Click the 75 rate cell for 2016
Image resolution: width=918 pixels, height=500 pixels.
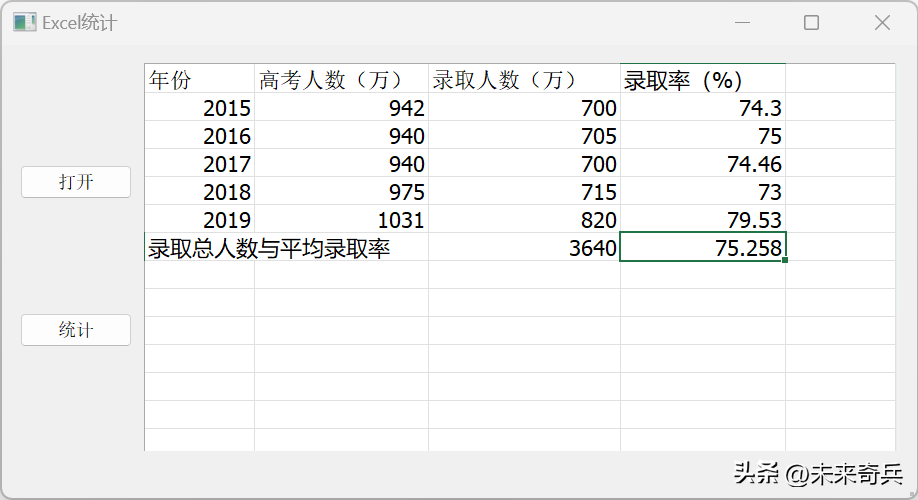[703, 135]
